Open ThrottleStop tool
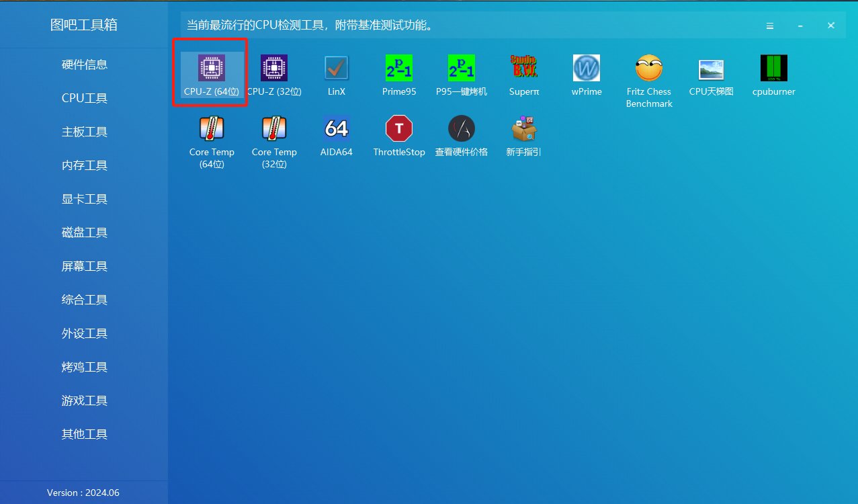 [399, 135]
